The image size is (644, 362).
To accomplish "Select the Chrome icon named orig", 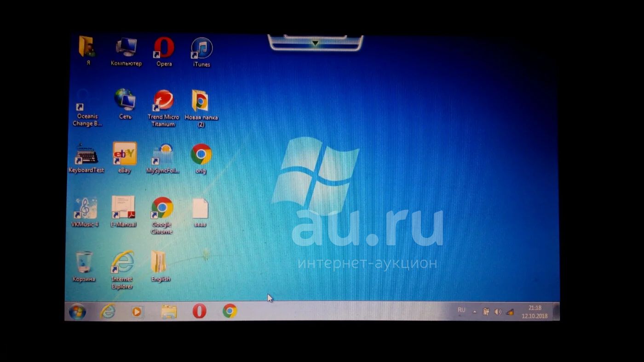I will tap(201, 154).
